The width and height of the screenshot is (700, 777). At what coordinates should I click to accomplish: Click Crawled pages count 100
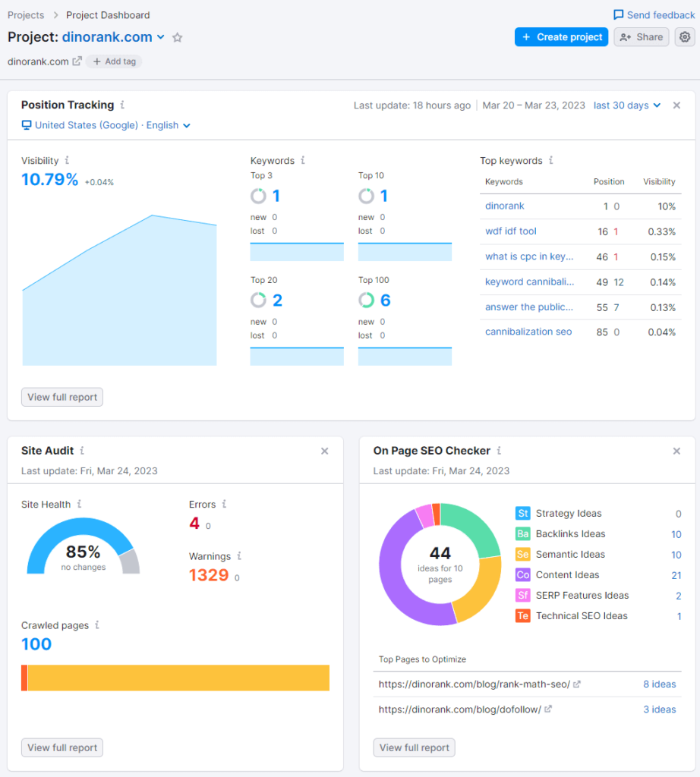tap(36, 643)
